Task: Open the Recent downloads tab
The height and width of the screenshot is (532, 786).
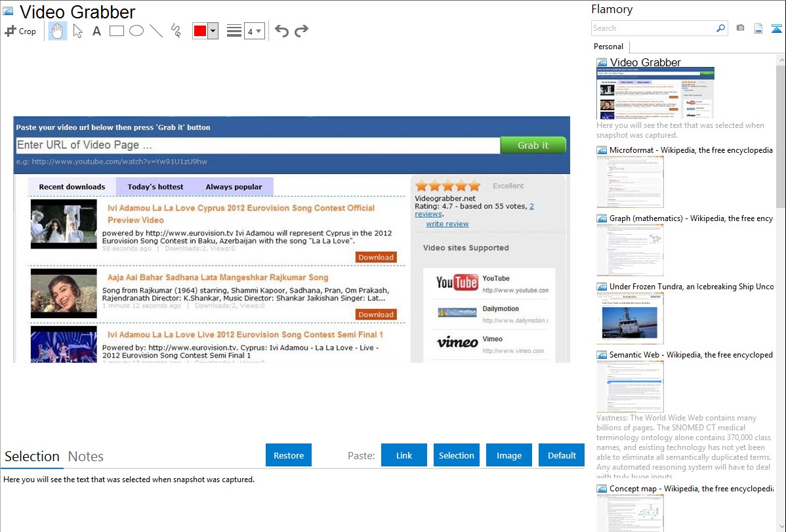Action: tap(72, 186)
